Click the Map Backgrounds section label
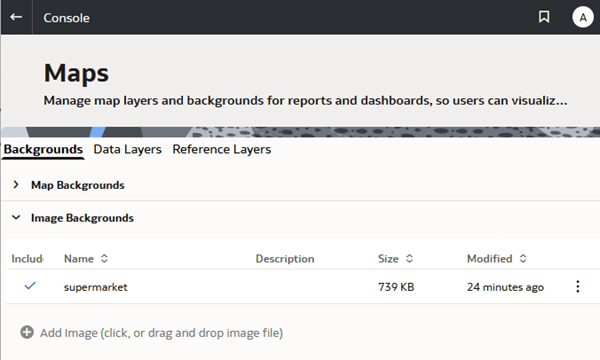Viewport: 600px width, 360px height. (x=78, y=185)
